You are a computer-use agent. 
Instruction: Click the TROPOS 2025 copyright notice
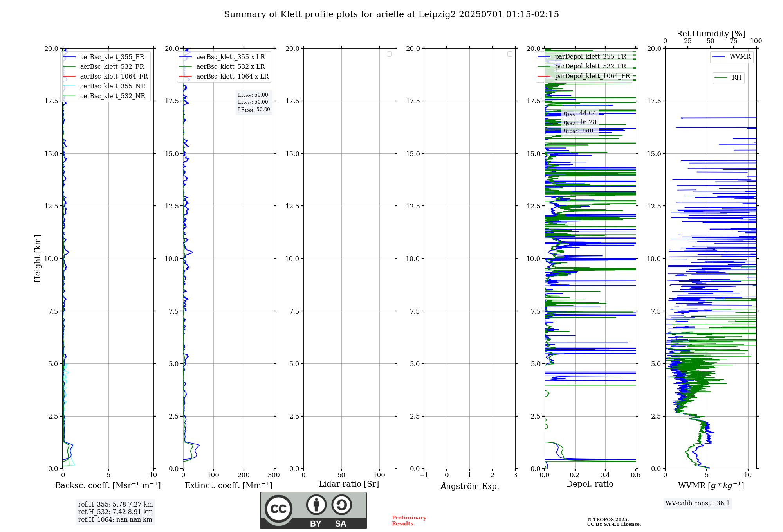(x=614, y=522)
